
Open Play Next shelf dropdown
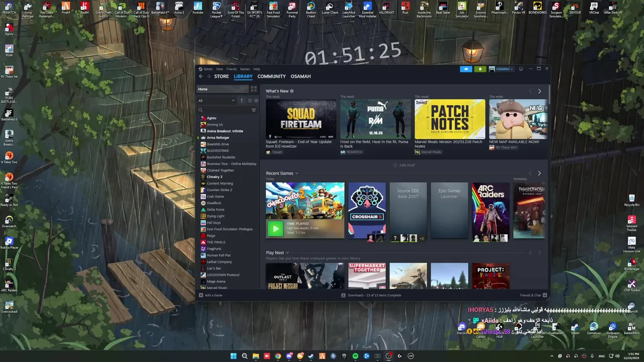click(x=287, y=253)
